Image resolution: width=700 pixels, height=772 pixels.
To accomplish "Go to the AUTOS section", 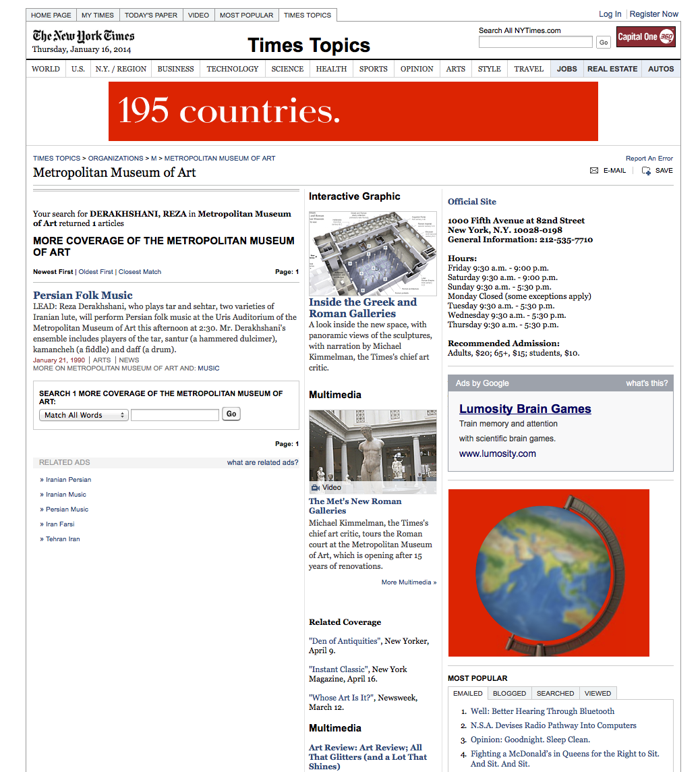I will 661,69.
